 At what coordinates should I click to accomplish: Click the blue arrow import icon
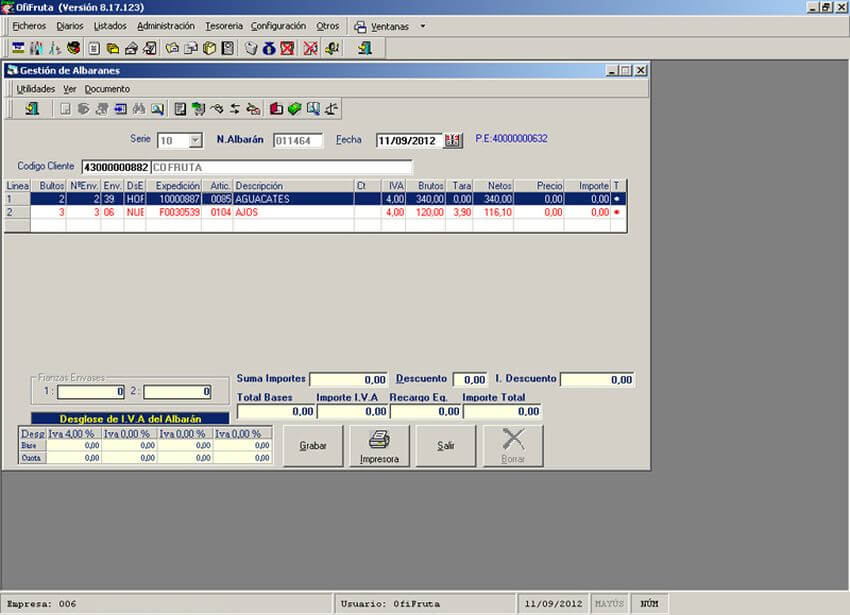coord(120,109)
